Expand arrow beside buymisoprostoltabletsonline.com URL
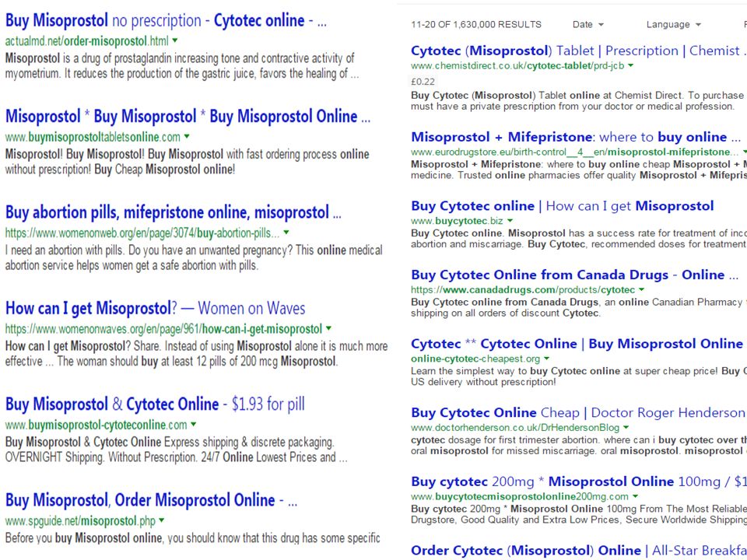The image size is (747, 560). [187, 137]
